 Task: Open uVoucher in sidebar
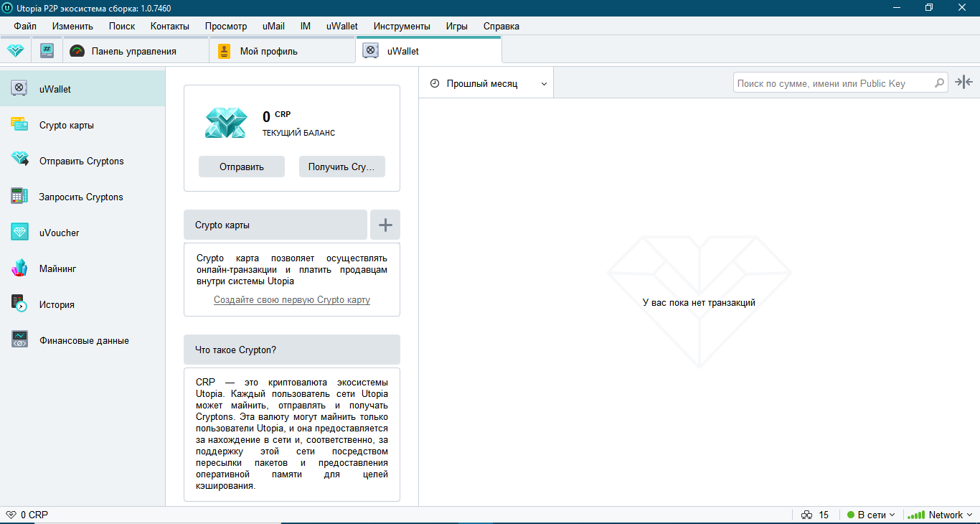pos(83,233)
